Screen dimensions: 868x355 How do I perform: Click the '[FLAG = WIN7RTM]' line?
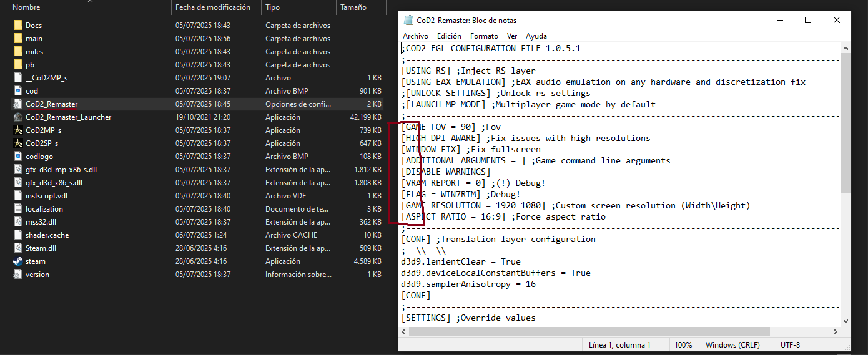tap(461, 194)
